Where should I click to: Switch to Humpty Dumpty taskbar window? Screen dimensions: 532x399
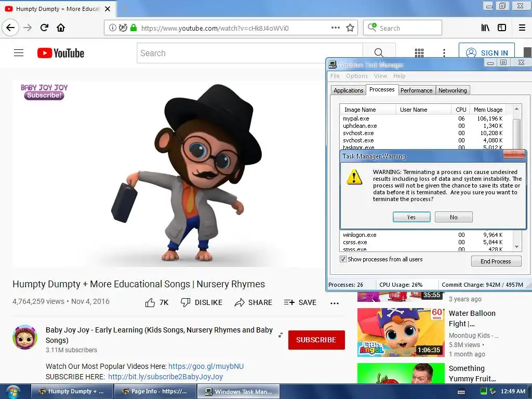pyautogui.click(x=72, y=392)
